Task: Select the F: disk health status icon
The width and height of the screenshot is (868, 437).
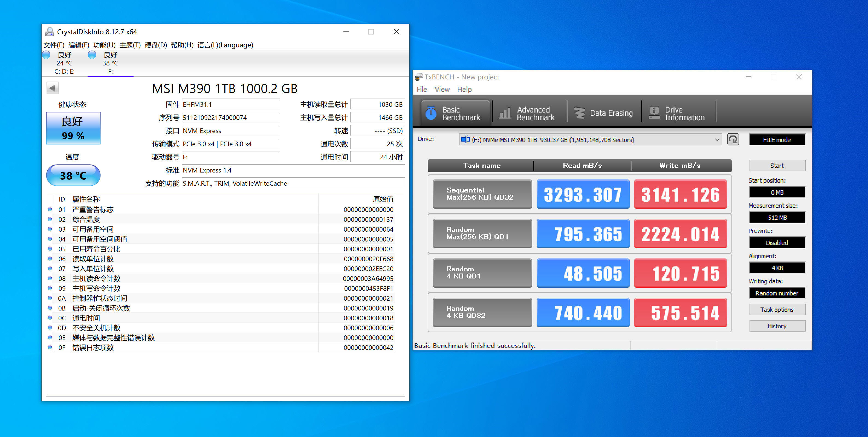Action: (92, 55)
